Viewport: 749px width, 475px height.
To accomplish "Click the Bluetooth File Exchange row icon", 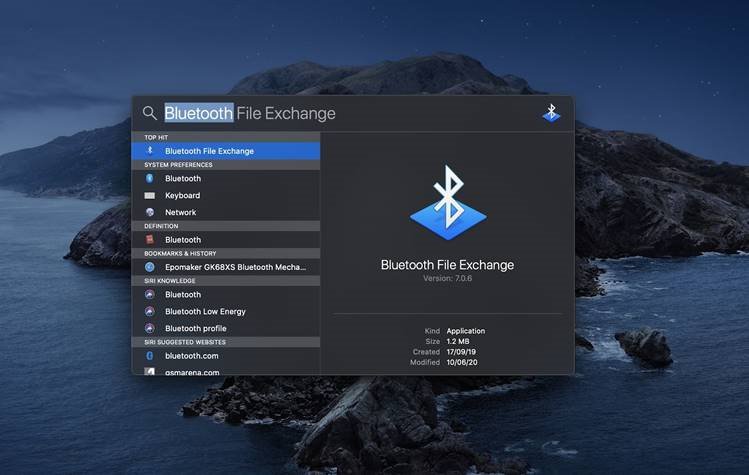I will pyautogui.click(x=150, y=151).
